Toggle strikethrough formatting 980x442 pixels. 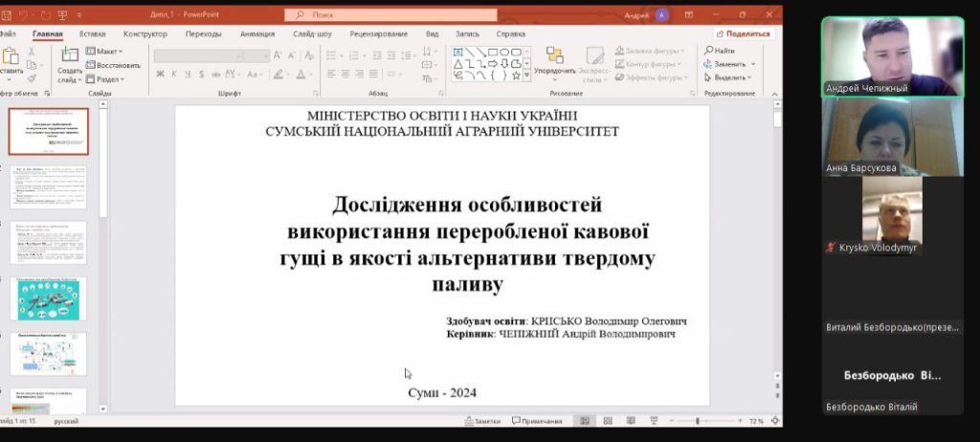click(x=215, y=74)
